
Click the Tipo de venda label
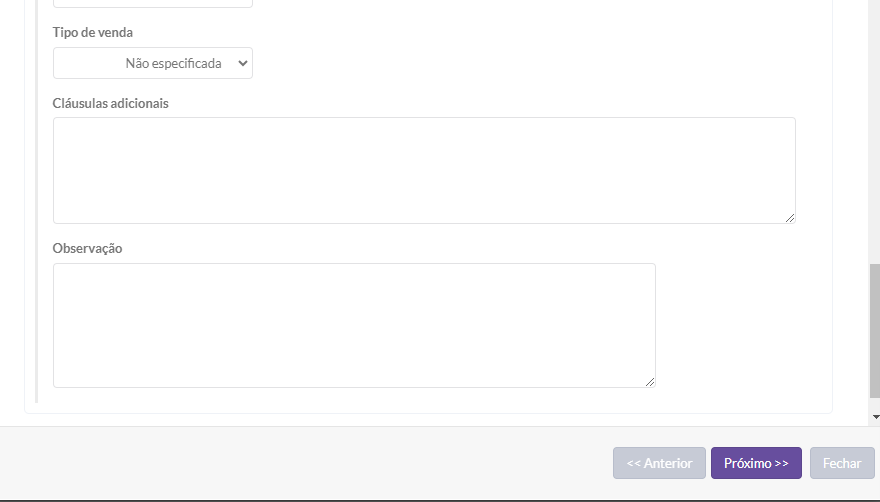tap(93, 32)
